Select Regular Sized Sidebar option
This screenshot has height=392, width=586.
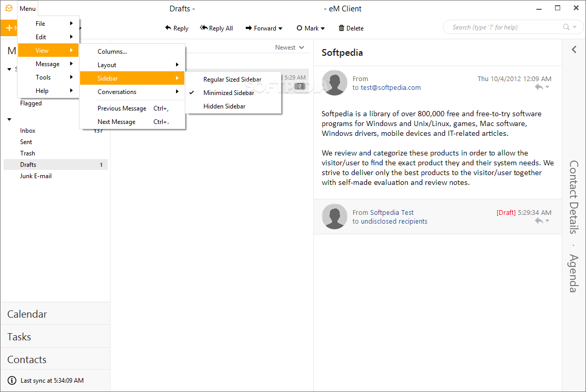pos(233,80)
